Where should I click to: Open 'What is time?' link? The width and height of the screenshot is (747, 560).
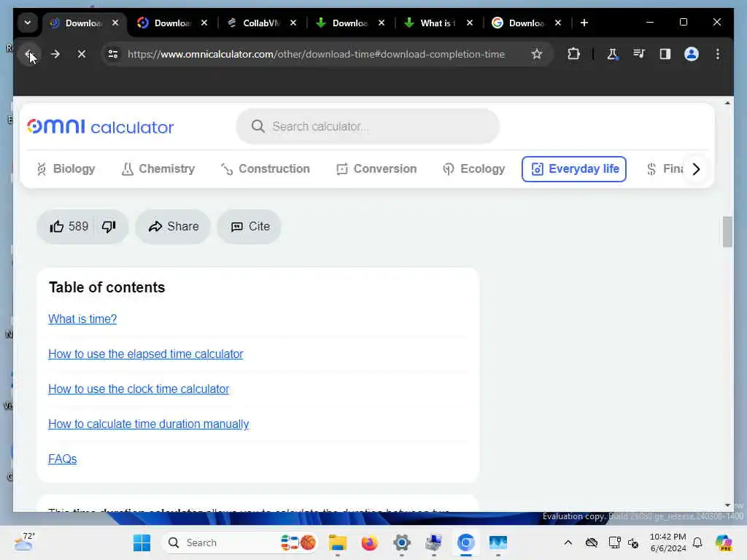pos(82,319)
